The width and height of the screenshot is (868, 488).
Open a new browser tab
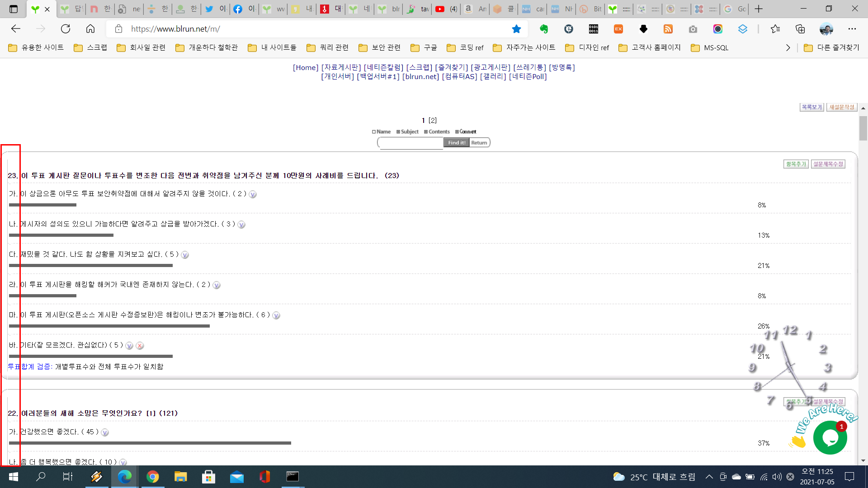[x=759, y=9]
